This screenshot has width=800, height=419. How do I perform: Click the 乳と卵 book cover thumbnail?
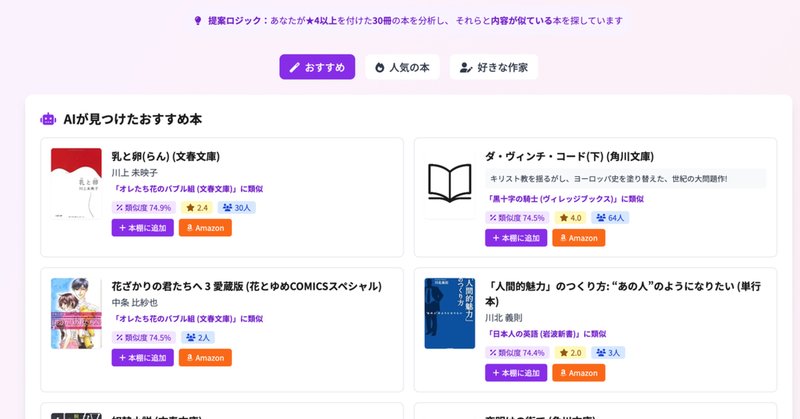pyautogui.click(x=76, y=183)
